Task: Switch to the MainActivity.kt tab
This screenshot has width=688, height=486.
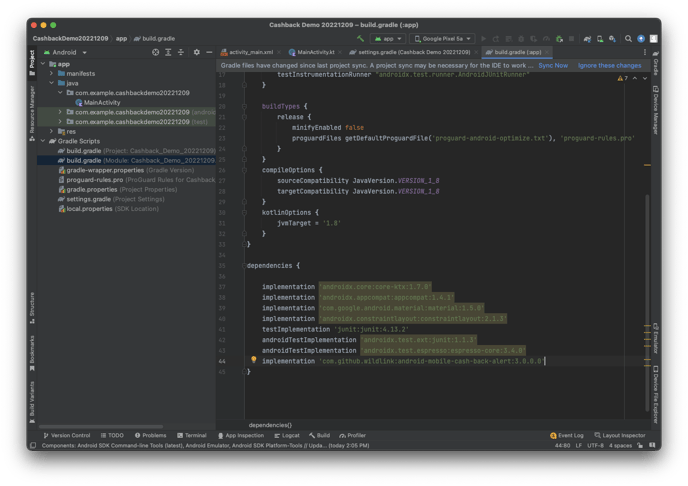Action: [316, 52]
